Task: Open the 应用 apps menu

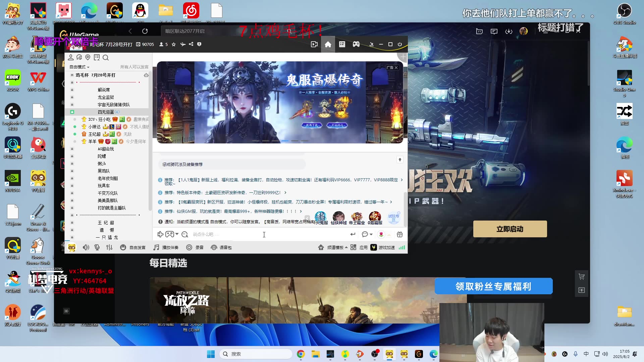Action: pos(359,247)
